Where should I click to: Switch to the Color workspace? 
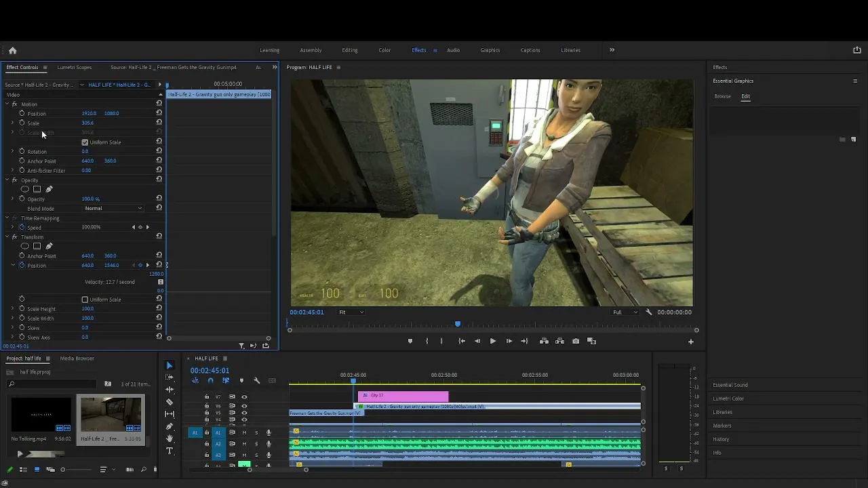point(384,50)
